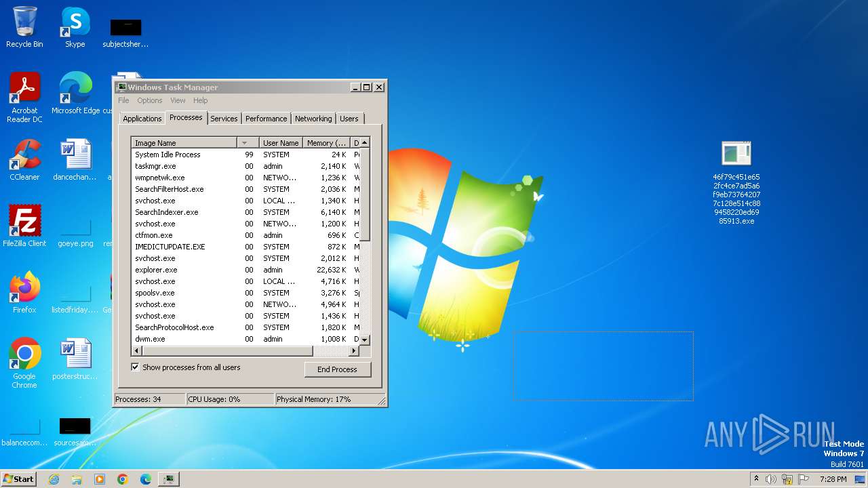Open Google Chrome desktop shortcut

point(24,363)
